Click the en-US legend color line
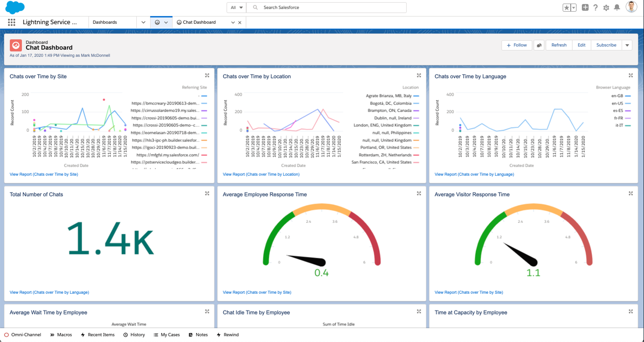The height and width of the screenshot is (342, 644). (628, 103)
